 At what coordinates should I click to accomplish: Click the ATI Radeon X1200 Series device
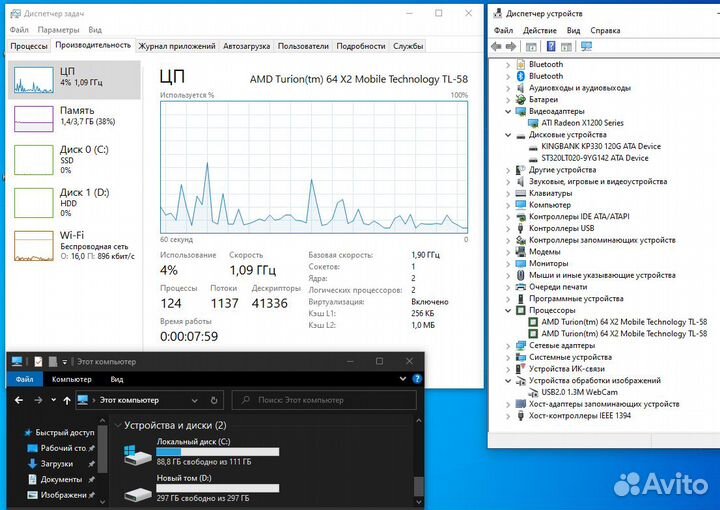582,123
